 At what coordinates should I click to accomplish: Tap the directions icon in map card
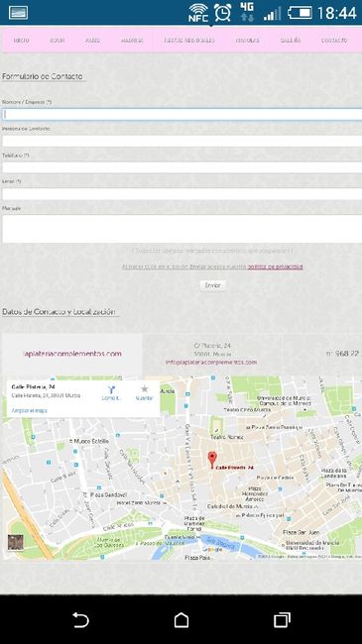[x=111, y=389]
